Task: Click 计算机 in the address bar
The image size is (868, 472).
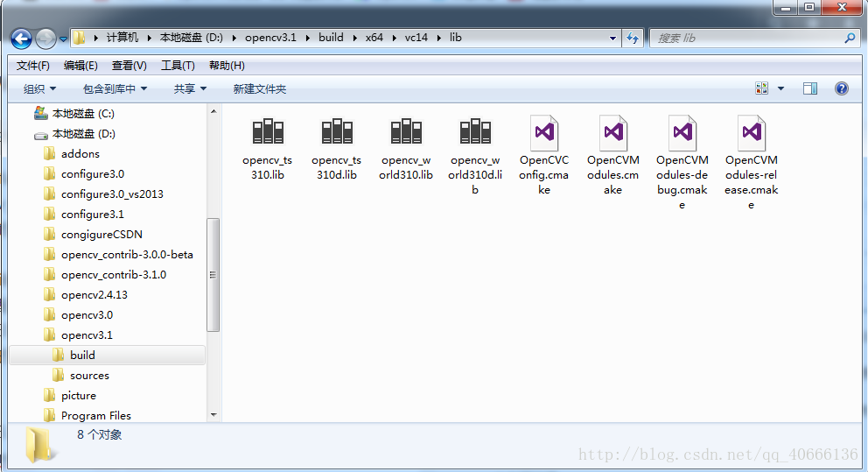Action: (122, 38)
